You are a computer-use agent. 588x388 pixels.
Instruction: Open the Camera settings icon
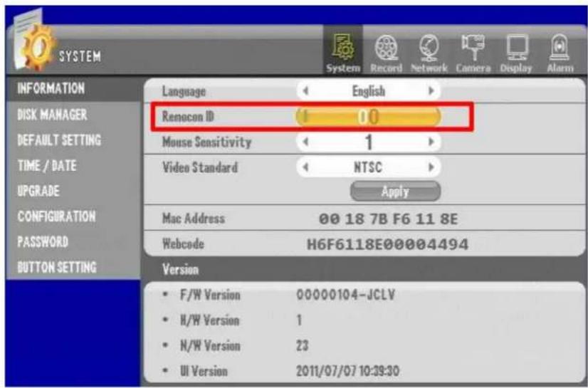473,53
